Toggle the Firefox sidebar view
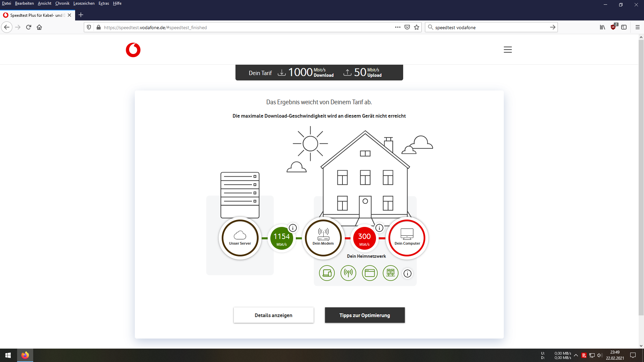 pos(624,27)
